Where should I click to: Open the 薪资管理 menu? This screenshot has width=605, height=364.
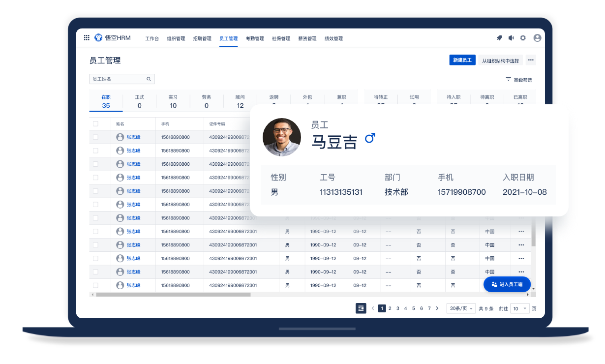307,38
